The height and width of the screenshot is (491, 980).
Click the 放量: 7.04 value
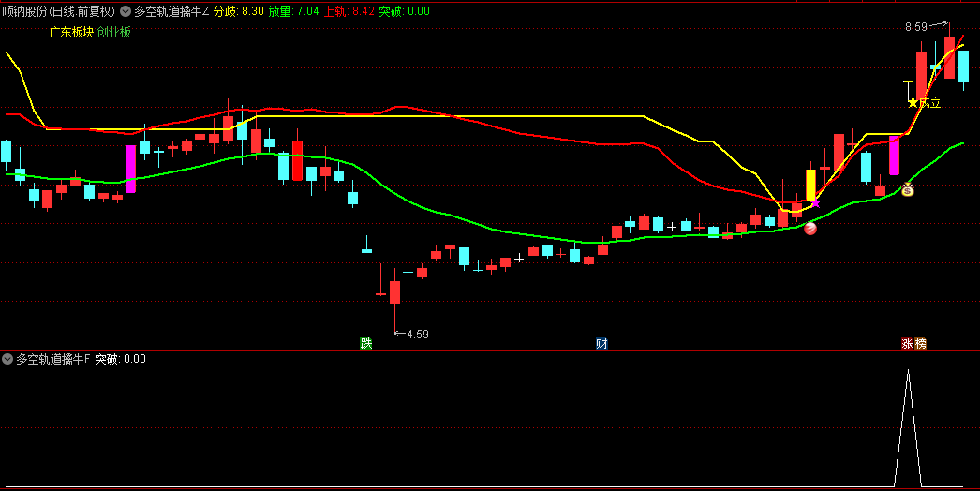point(294,11)
